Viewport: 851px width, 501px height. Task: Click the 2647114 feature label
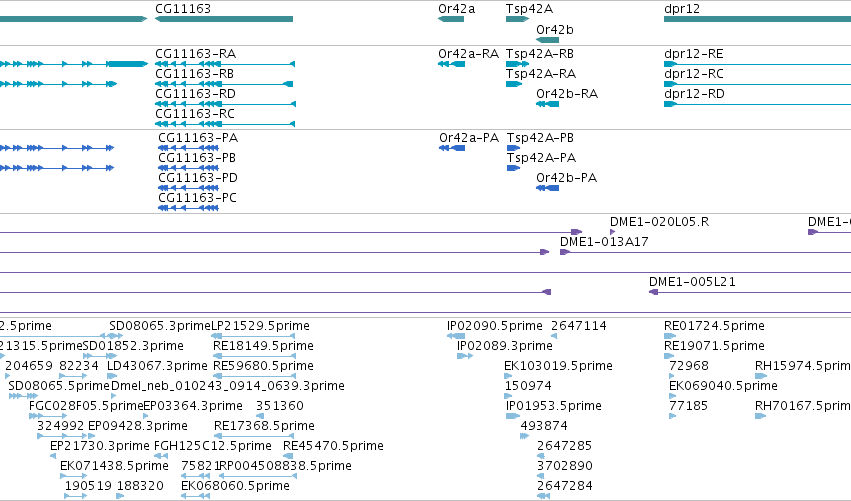tap(579, 326)
